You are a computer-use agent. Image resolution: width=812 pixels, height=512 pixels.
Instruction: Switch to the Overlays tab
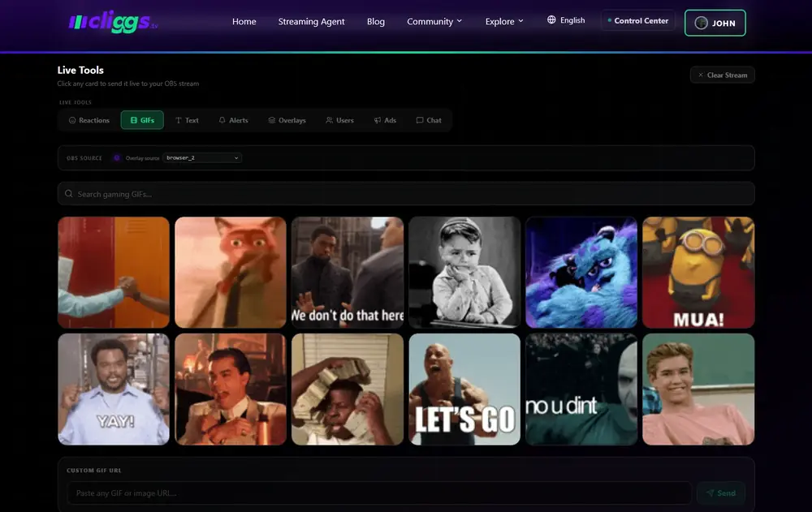[x=287, y=120]
